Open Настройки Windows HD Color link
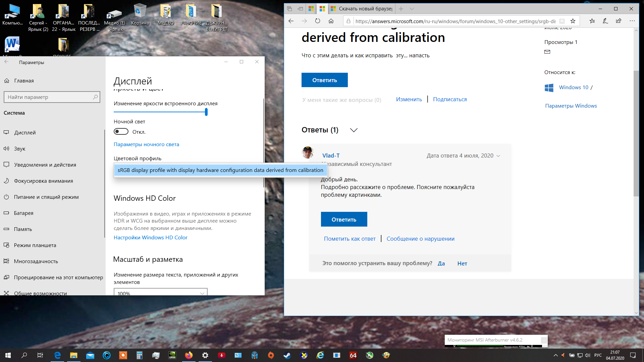This screenshot has height=362, width=644. point(150,238)
